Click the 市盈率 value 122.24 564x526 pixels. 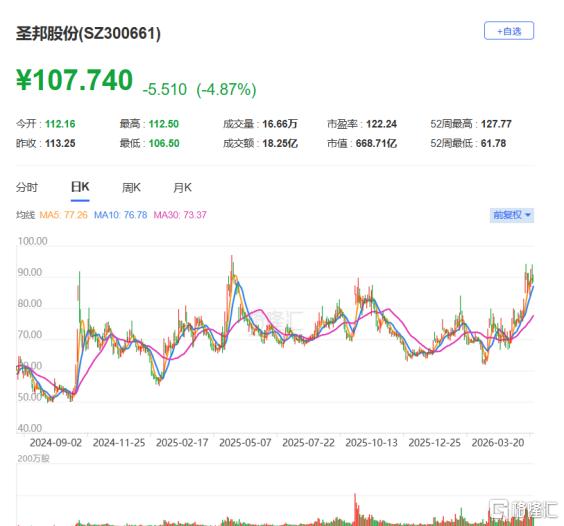tap(381, 124)
